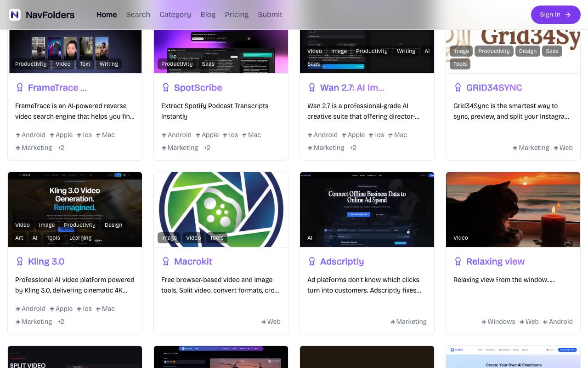Screen dimensions: 588x368
Task: Open the Kling 3.0 listing title
Action: (x=46, y=261)
